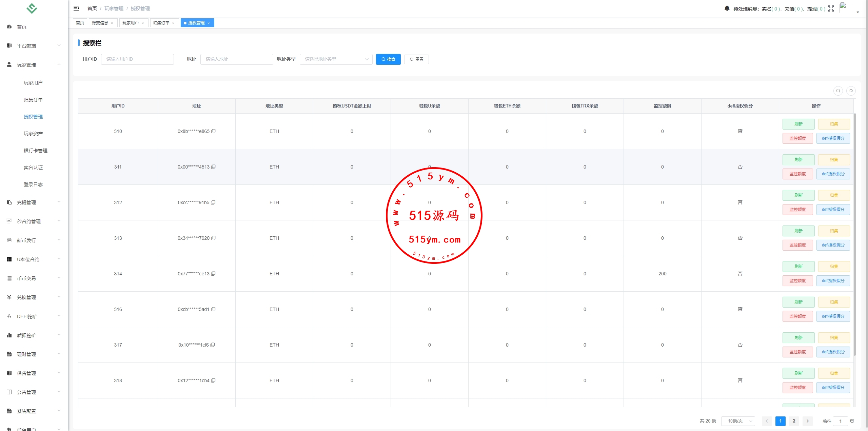Image resolution: width=868 pixels, height=431 pixels.
Task: Click the table search toggle icon
Action: [x=838, y=91]
